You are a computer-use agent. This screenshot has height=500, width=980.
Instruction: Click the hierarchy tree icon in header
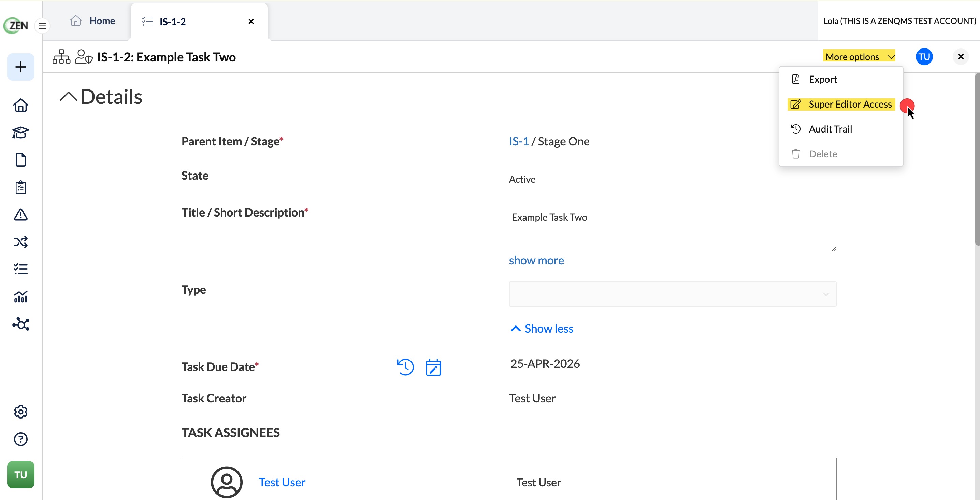pyautogui.click(x=61, y=57)
